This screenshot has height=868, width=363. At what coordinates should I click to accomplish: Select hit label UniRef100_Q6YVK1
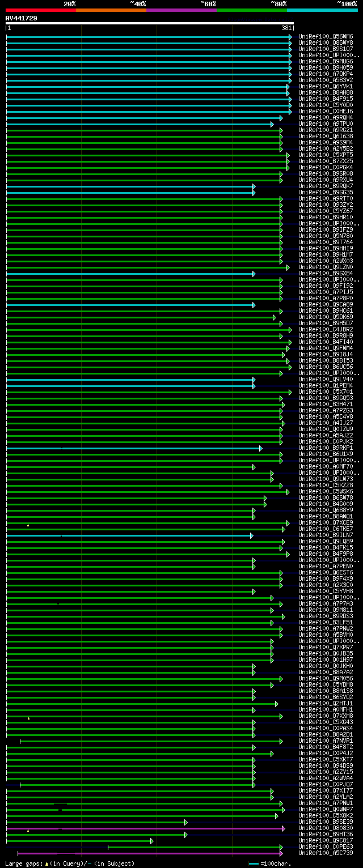(326, 87)
